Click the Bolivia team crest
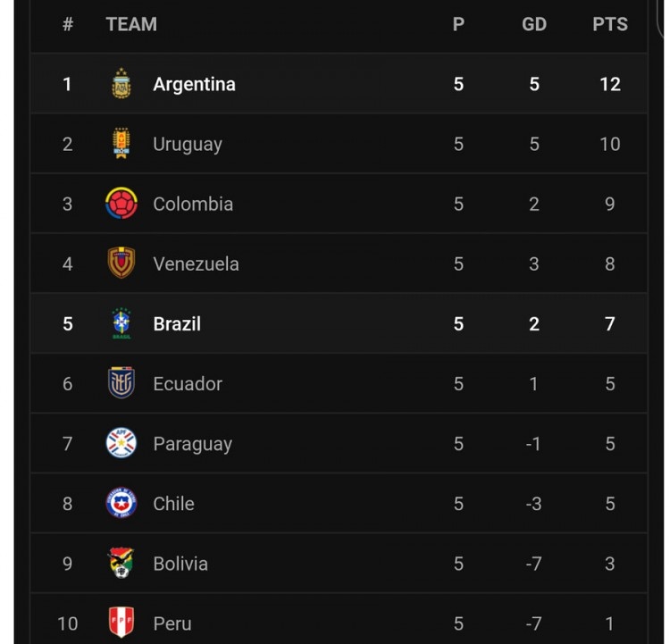The height and width of the screenshot is (644, 670). 121,563
